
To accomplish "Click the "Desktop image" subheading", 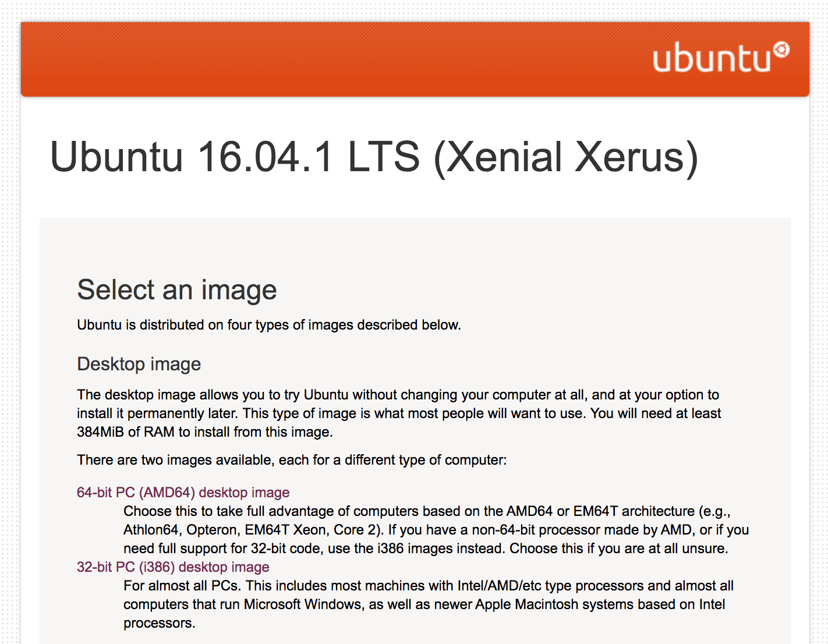I will point(139,364).
